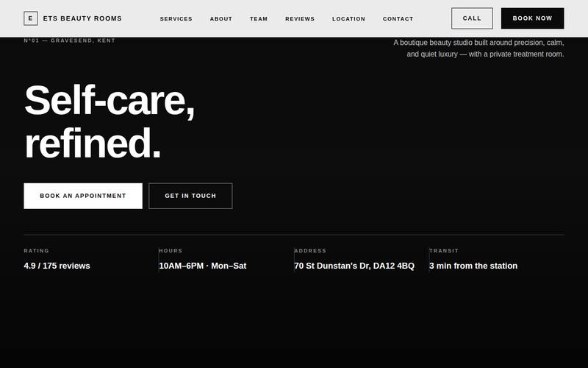588x368 pixels.
Task: Click the Self-care, refined. headline
Action: point(110,121)
